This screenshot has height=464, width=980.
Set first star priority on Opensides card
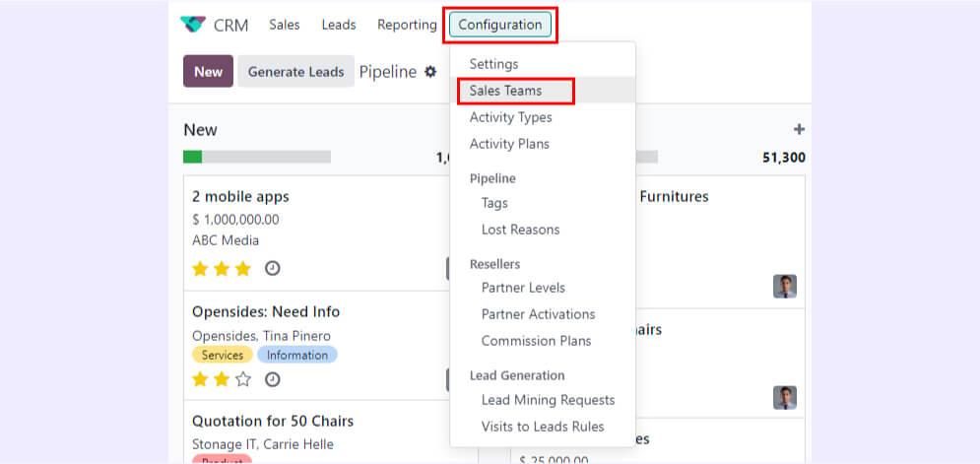[x=200, y=378]
